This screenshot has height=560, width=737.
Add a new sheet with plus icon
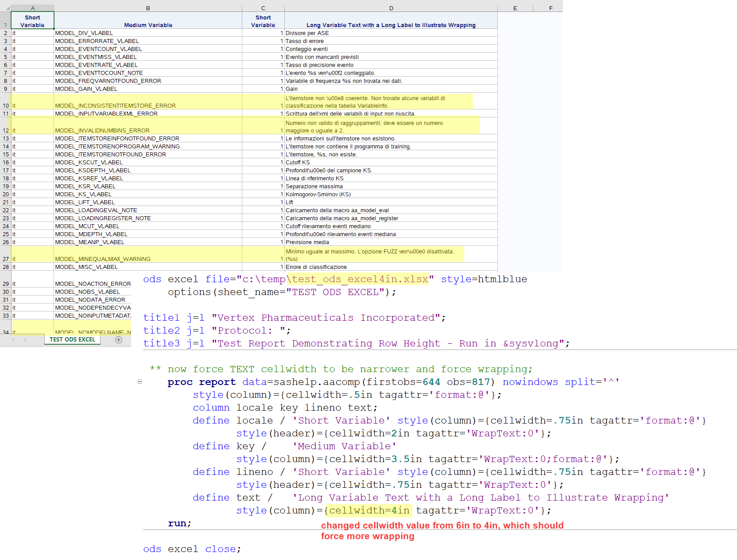tap(119, 340)
